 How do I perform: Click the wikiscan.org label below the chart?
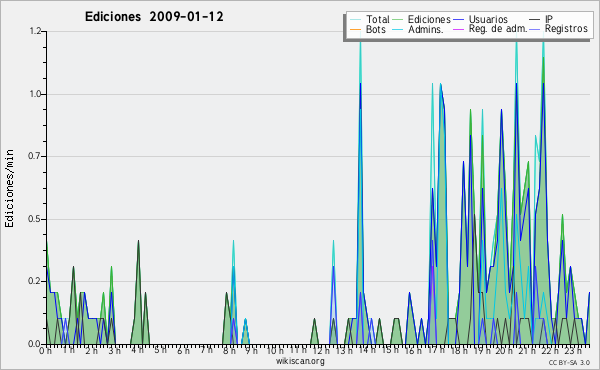coord(300,361)
